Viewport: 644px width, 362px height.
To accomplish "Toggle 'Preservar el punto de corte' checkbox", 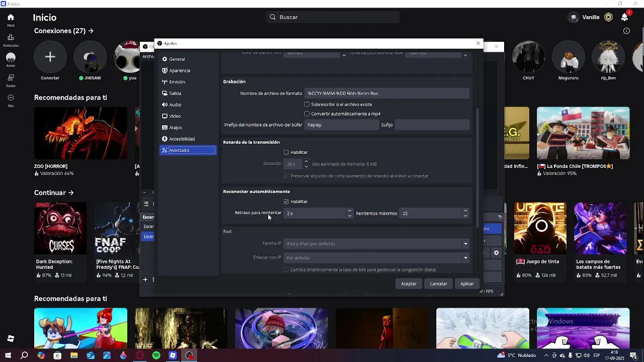I will click(x=286, y=176).
